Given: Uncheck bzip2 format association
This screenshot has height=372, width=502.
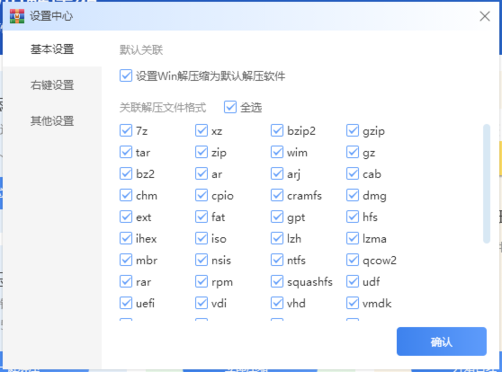Looking at the screenshot, I should (x=277, y=130).
